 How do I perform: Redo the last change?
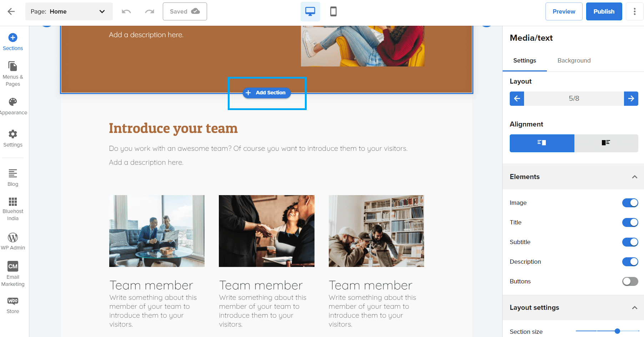pos(150,11)
